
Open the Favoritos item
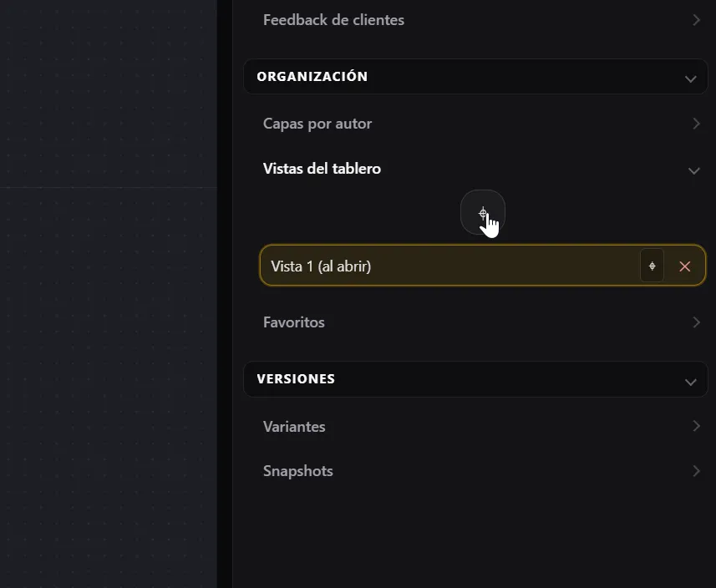[x=482, y=322]
